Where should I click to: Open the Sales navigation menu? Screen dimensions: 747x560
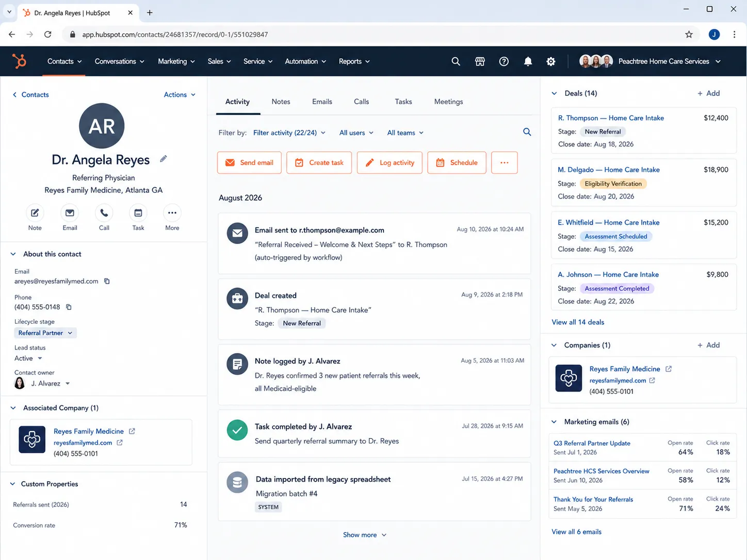click(x=219, y=61)
